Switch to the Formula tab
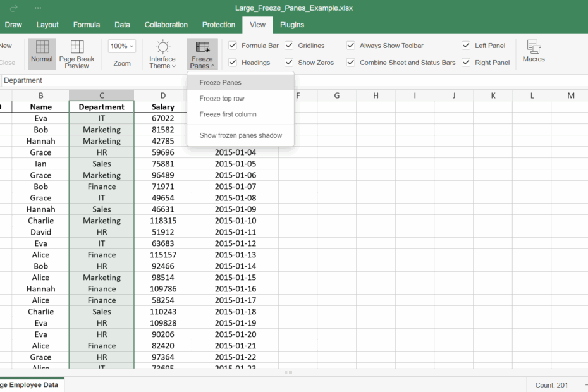Screen dimensions: 588x392 86,25
